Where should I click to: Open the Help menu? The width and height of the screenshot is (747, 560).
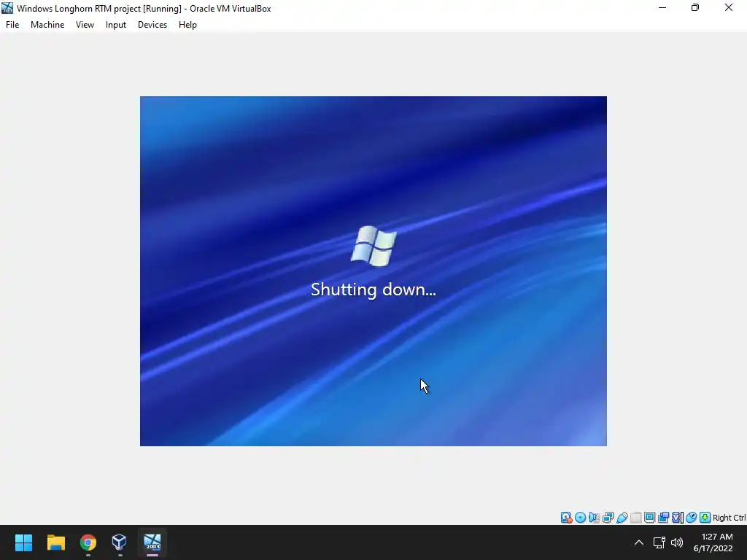pos(187,25)
